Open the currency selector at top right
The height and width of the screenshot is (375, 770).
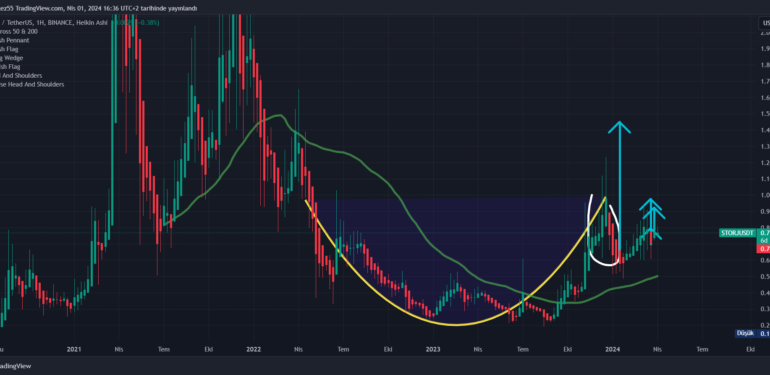(764, 23)
